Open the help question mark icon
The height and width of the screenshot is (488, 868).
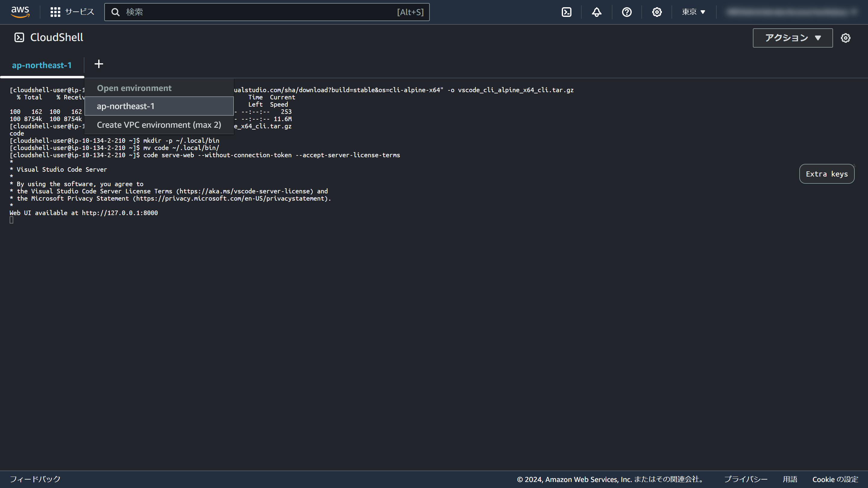pos(626,12)
